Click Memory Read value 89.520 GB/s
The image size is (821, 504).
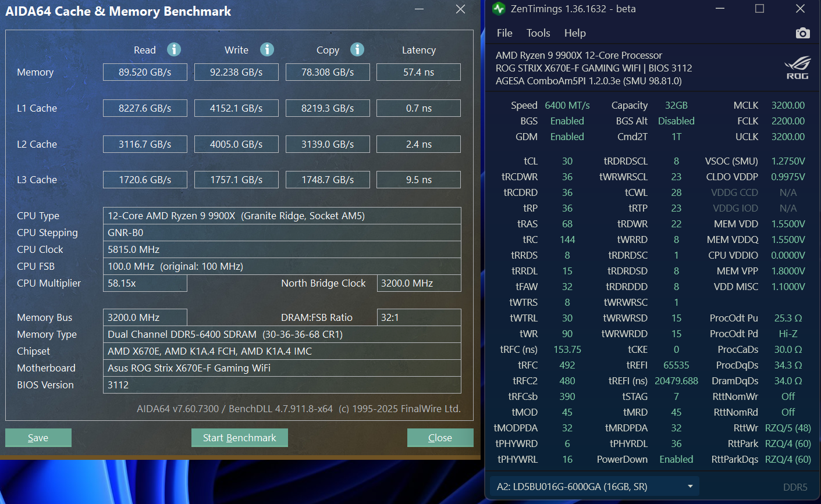pos(145,72)
